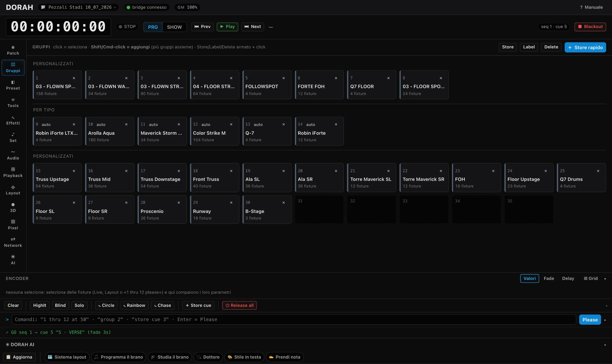Open the Audio section in sidebar
The image size is (612, 364).
pyautogui.click(x=13, y=155)
